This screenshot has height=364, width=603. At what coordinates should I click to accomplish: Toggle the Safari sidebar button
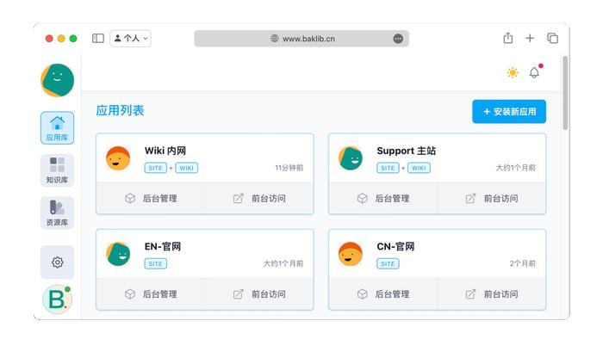[98, 38]
